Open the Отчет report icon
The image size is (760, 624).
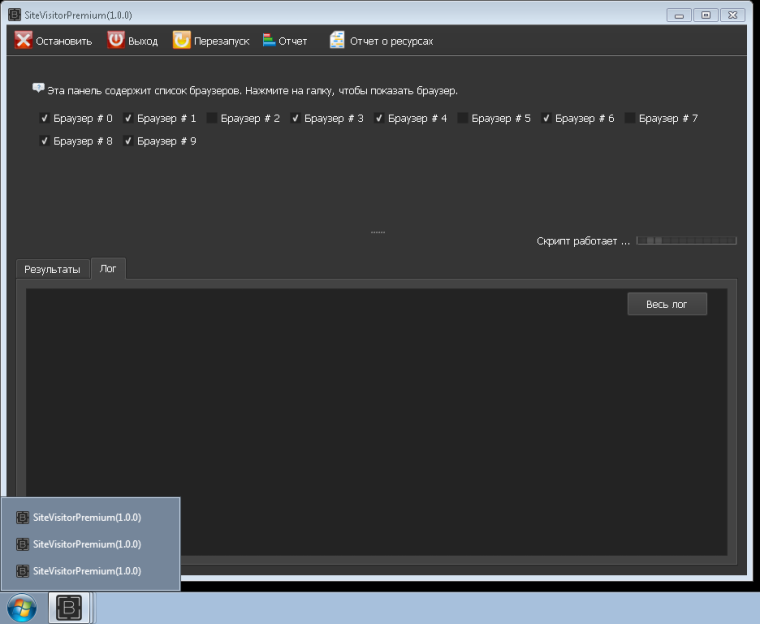coord(268,40)
